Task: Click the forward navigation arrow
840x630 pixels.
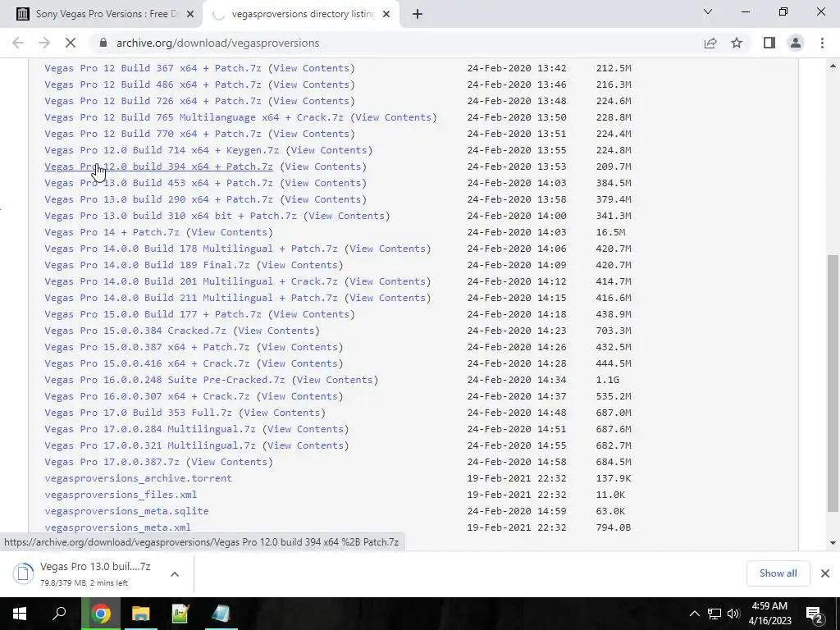Action: [x=44, y=43]
